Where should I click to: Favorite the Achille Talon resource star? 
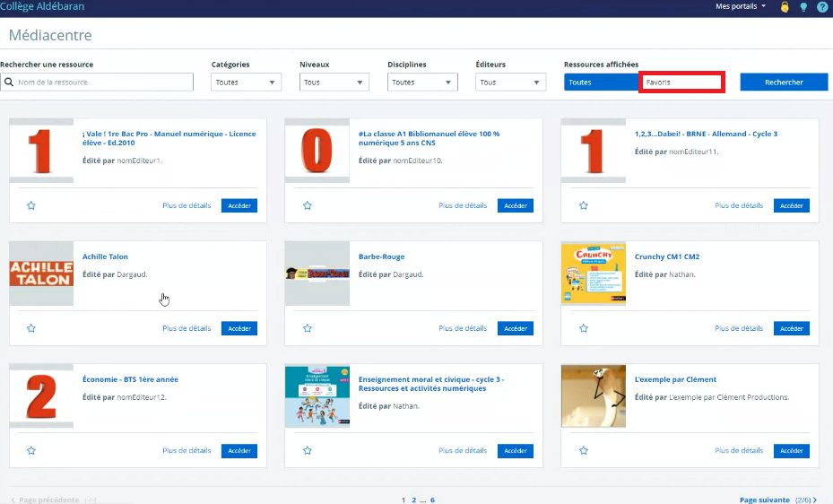click(x=31, y=328)
